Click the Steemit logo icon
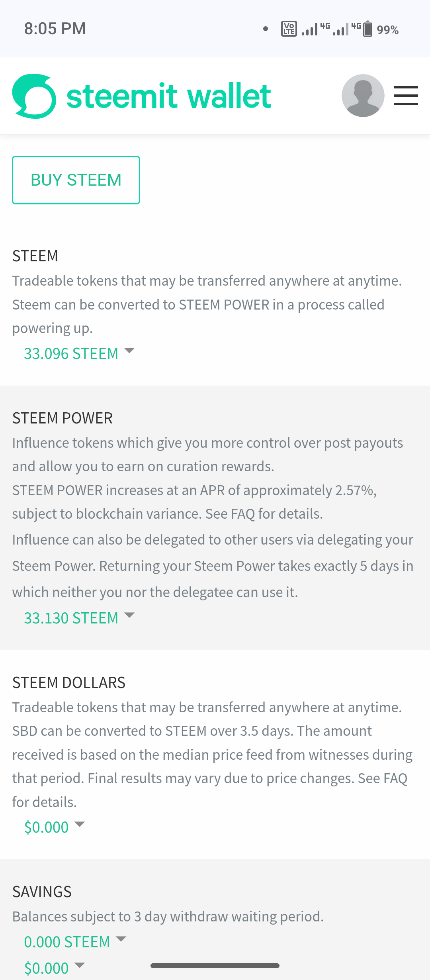This screenshot has height=980, width=430. click(x=34, y=96)
